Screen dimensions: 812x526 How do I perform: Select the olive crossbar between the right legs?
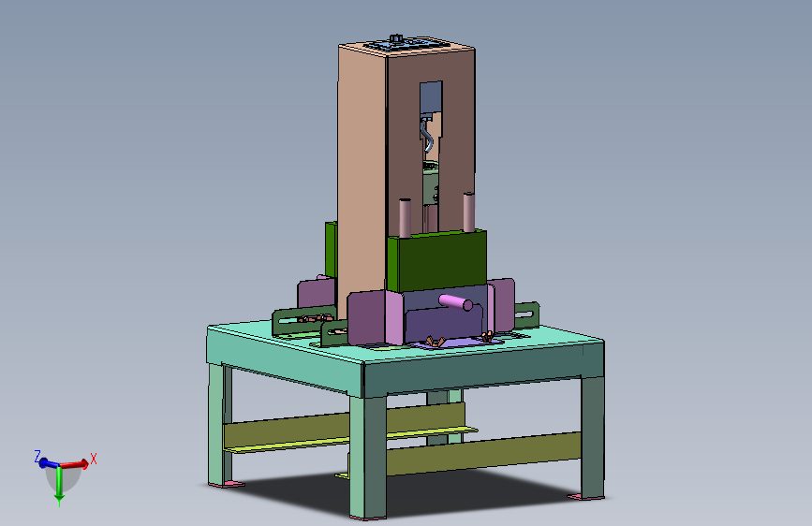pyautogui.click(x=483, y=453)
